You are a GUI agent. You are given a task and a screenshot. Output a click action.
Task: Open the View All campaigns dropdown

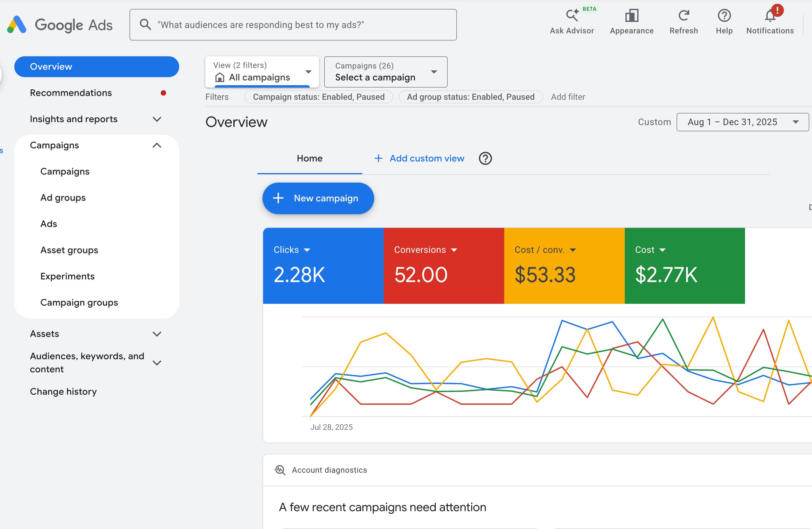[262, 72]
